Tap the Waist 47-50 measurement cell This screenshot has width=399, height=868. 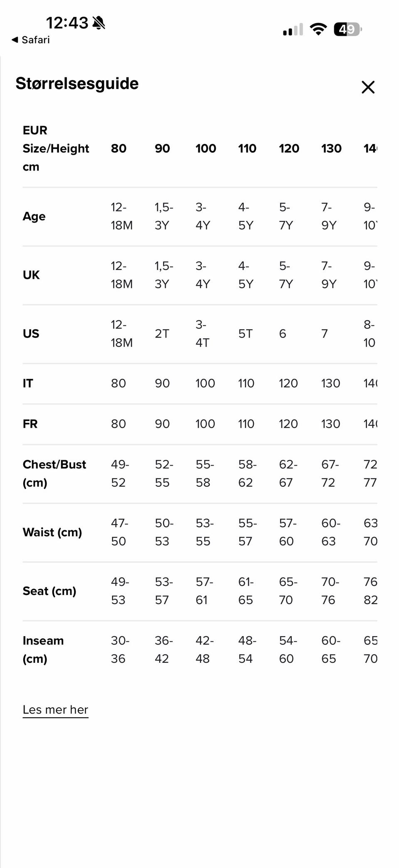pos(120,532)
